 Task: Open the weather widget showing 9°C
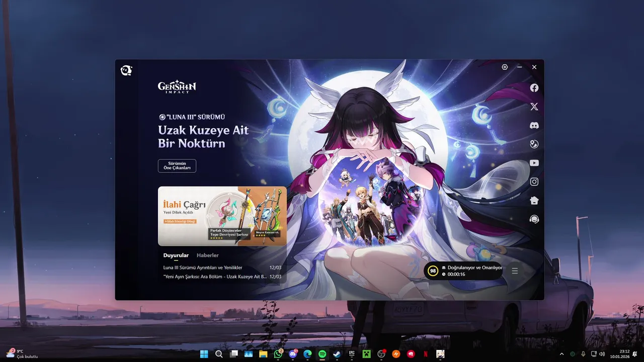[x=22, y=353]
